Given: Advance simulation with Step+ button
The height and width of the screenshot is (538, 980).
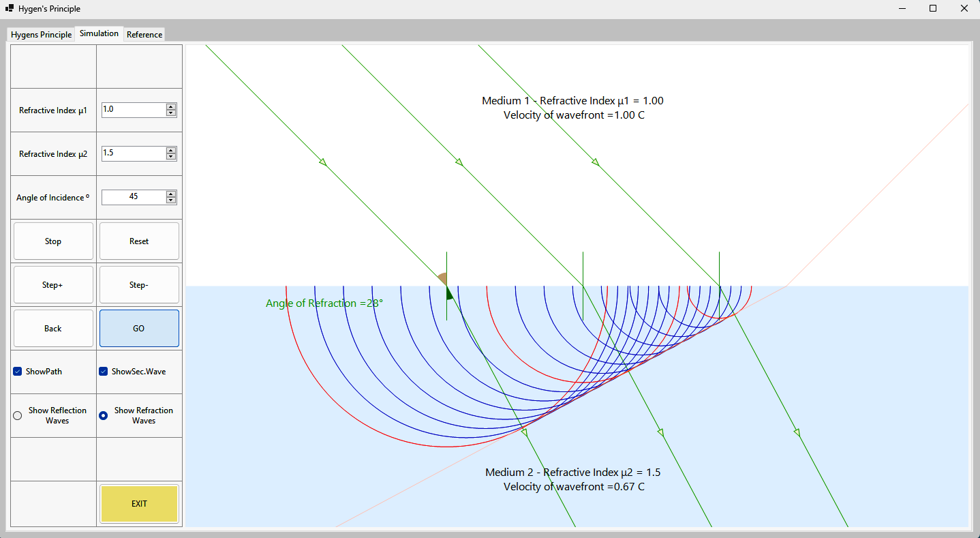Looking at the screenshot, I should point(53,284).
